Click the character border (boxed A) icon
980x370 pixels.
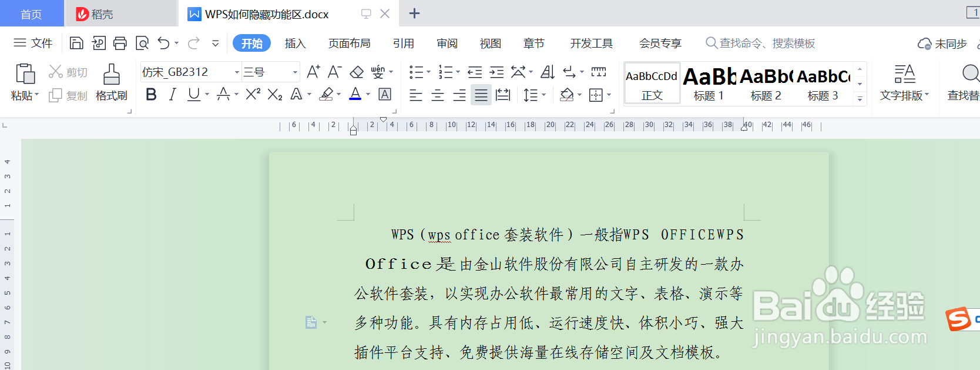[385, 94]
